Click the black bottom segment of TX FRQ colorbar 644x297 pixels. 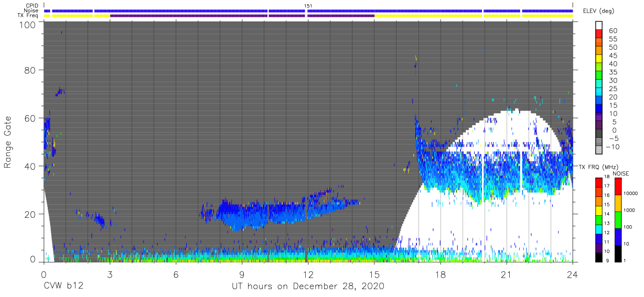pyautogui.click(x=599, y=257)
